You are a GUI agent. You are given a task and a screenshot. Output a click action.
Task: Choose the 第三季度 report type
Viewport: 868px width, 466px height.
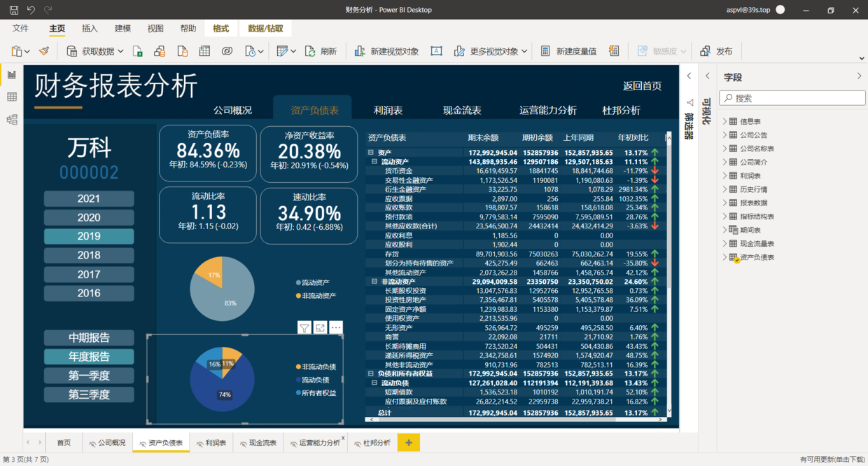[89, 395]
